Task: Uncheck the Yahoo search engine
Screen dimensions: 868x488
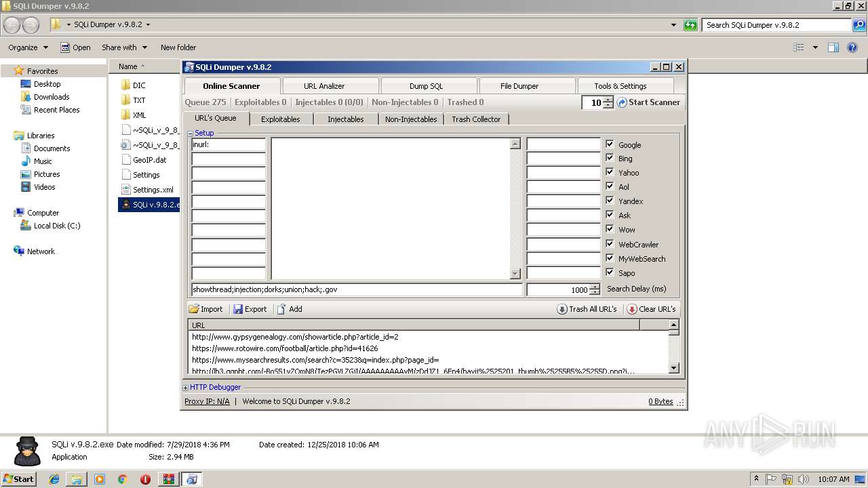Action: [x=610, y=172]
